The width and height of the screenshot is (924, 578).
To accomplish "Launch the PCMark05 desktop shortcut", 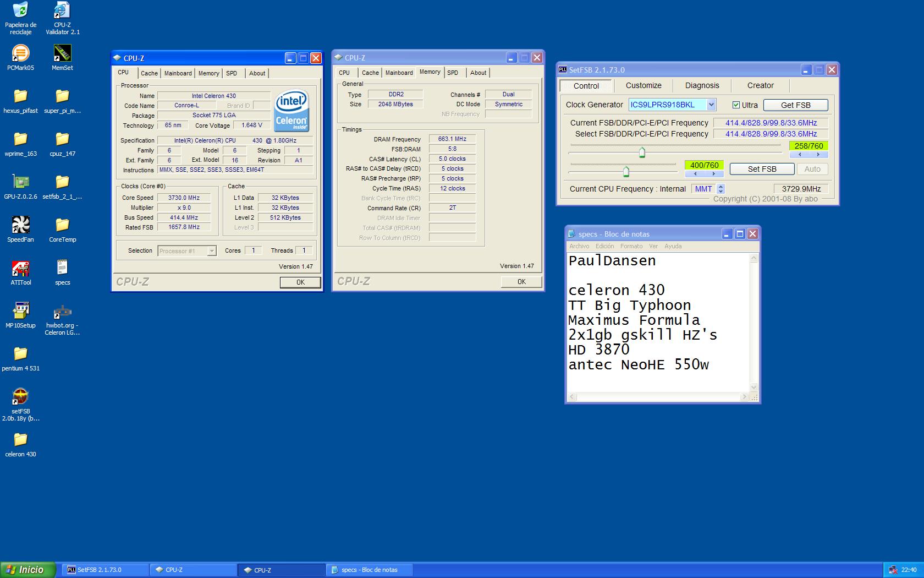I will coord(20,58).
